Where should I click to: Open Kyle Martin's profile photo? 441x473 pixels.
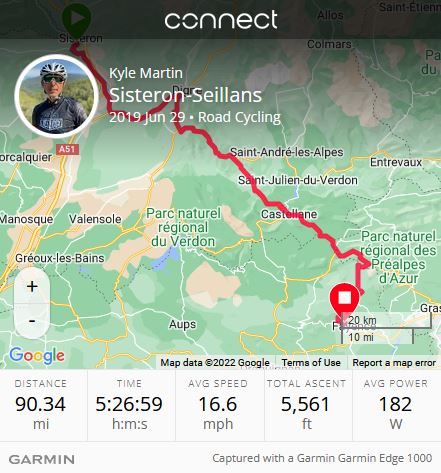(56, 96)
